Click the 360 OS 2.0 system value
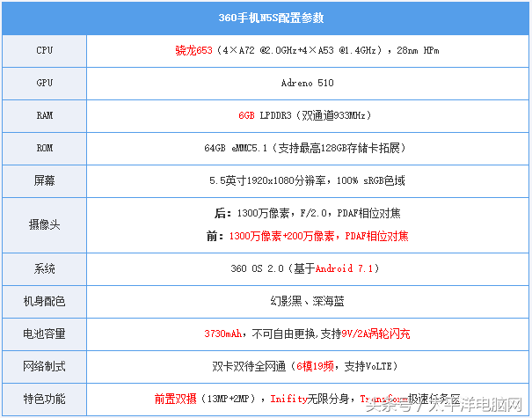Viewport: 532px width, 418px height. (304, 268)
